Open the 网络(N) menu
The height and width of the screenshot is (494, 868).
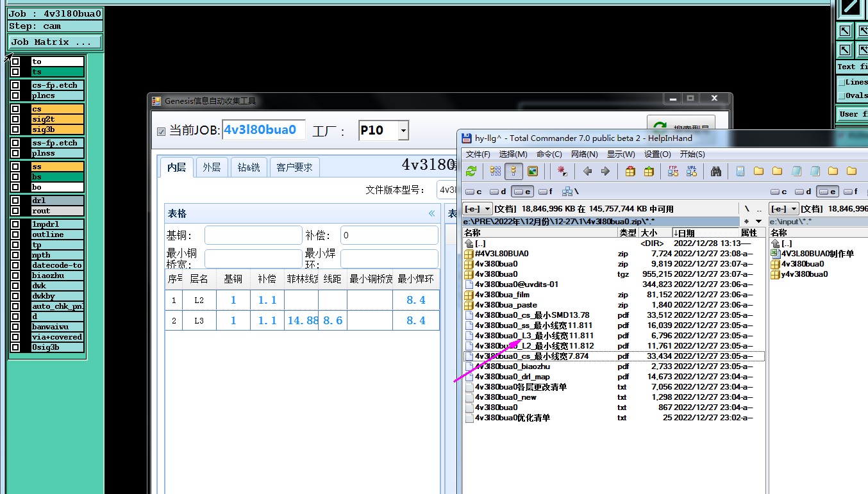[585, 154]
